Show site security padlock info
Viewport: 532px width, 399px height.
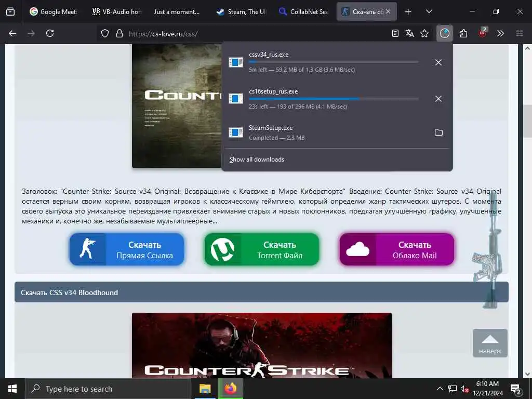[119, 33]
